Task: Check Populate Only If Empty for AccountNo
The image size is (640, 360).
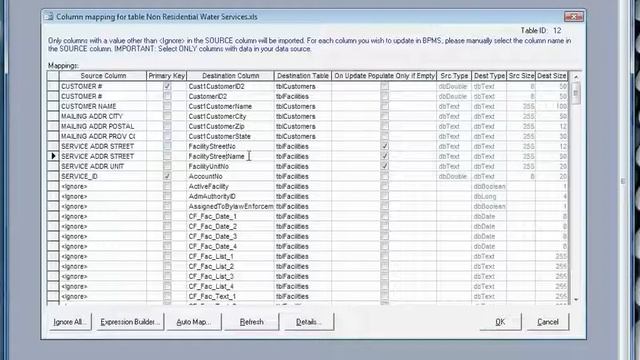Action: click(384, 176)
